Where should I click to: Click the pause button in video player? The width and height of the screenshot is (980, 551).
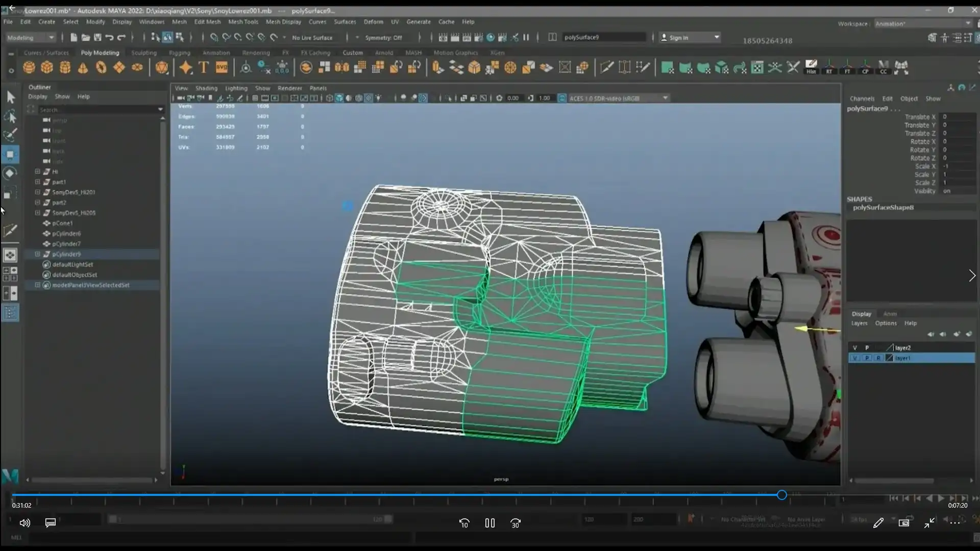(x=489, y=523)
